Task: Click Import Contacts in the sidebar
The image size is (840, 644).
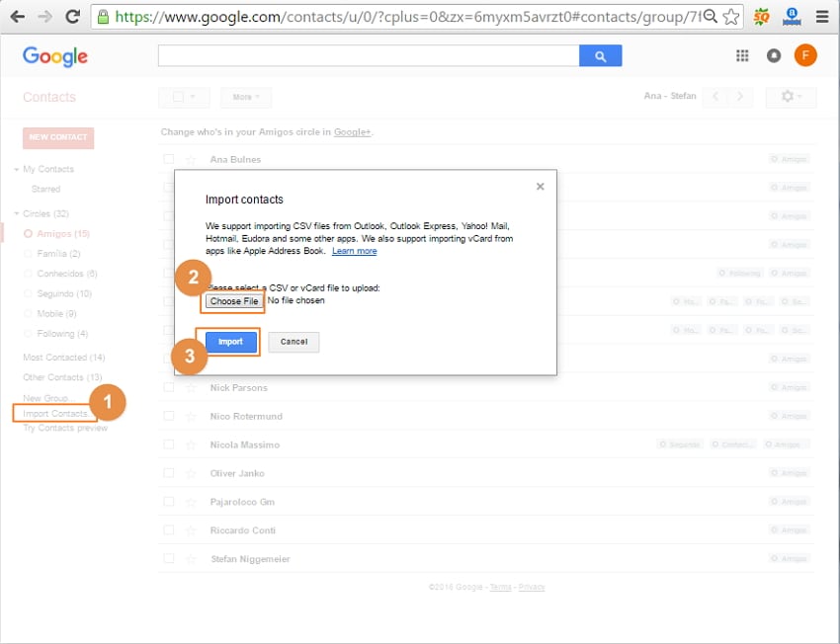Action: (55, 413)
